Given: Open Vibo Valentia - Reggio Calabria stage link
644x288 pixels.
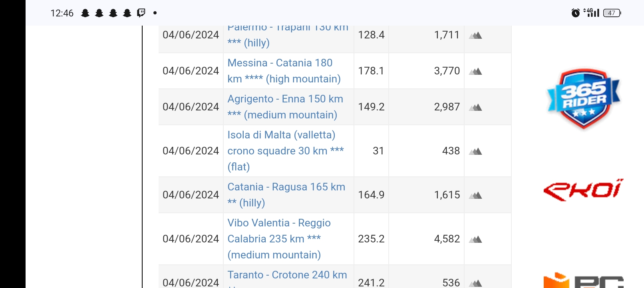Looking at the screenshot, I should [279, 239].
